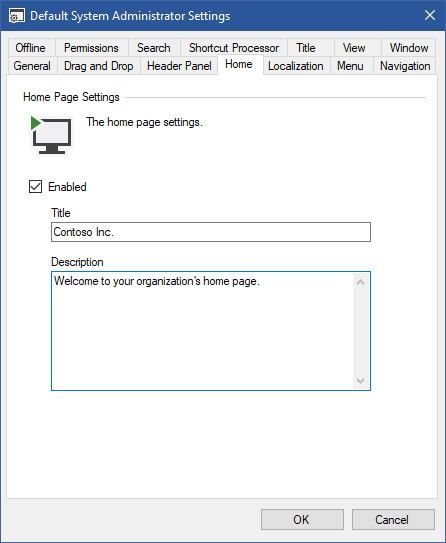The height and width of the screenshot is (543, 446).
Task: Click the description scrollbar down arrow
Action: point(360,381)
